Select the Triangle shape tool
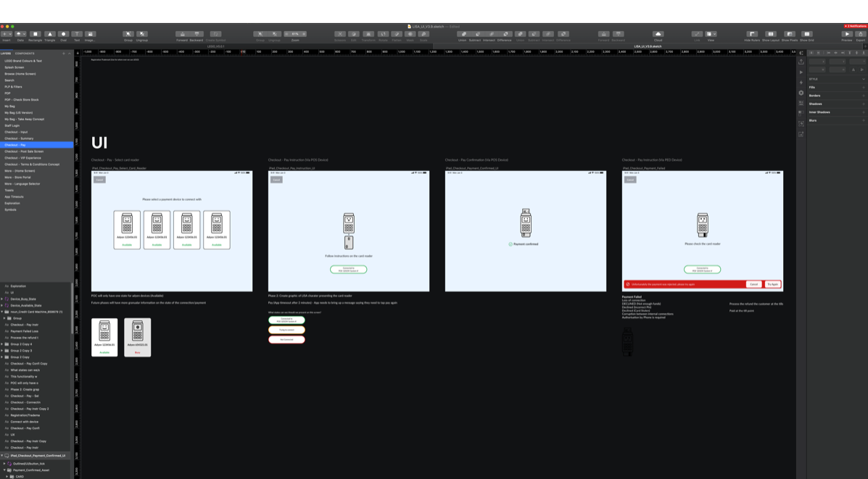Viewport: 868px width, 479px height. pos(50,34)
